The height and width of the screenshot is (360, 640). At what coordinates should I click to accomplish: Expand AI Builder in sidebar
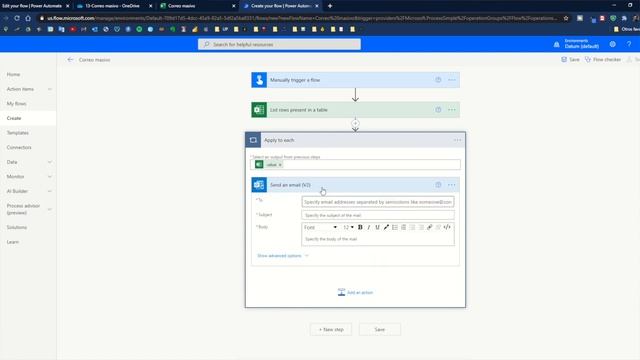click(50, 191)
